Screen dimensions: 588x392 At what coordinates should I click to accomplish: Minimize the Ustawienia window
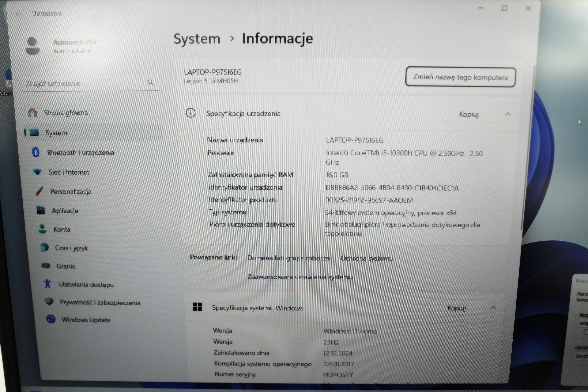pyautogui.click(x=480, y=8)
